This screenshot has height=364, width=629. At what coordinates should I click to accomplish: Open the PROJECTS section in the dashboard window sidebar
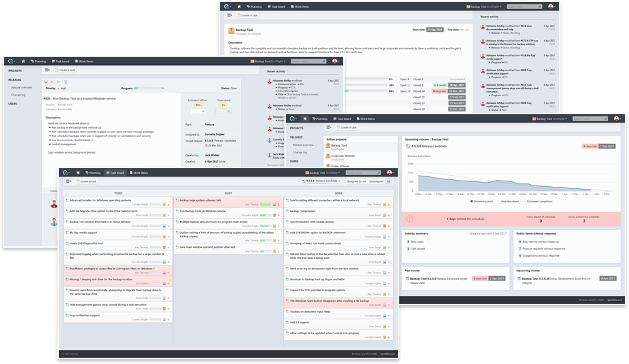click(x=297, y=128)
